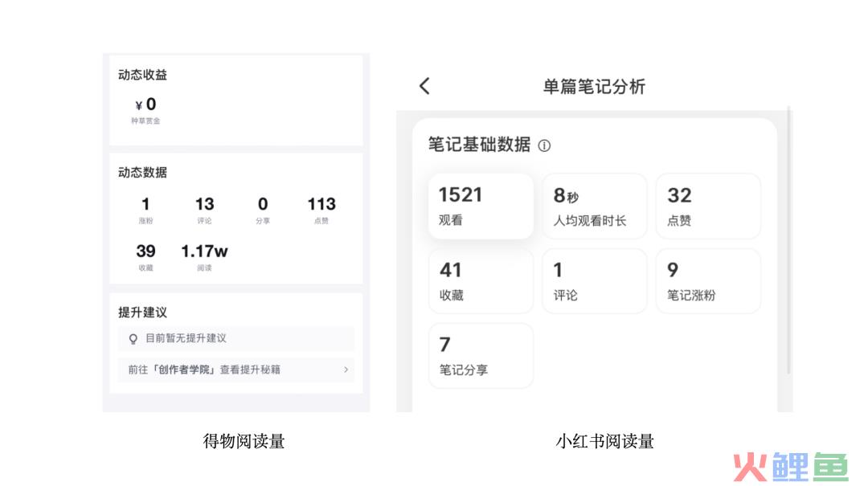
Task: Click the 笔记基础数据 heading
Action: pos(479,145)
